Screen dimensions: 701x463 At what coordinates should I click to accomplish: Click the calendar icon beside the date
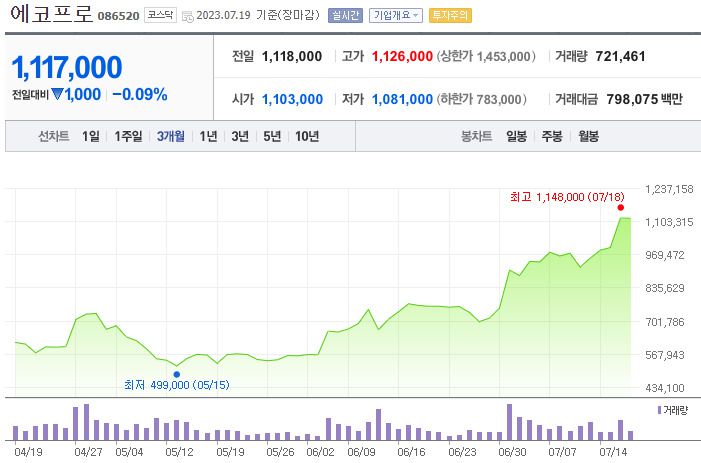point(187,16)
